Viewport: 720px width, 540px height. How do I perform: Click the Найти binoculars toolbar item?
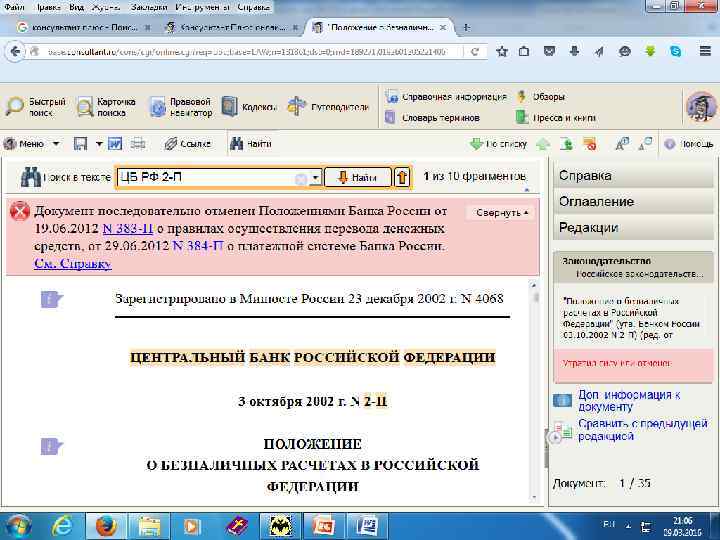tap(251, 144)
